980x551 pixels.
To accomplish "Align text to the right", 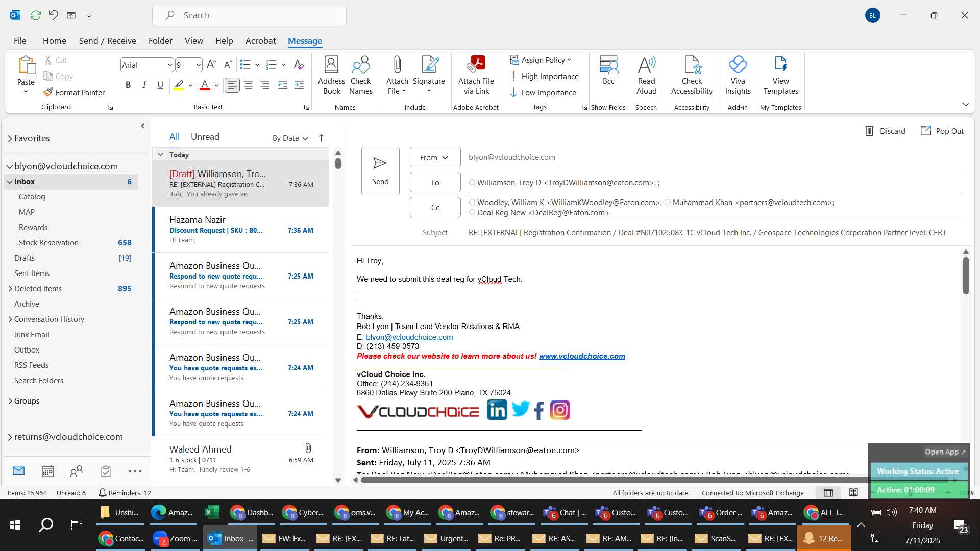I will point(265,85).
